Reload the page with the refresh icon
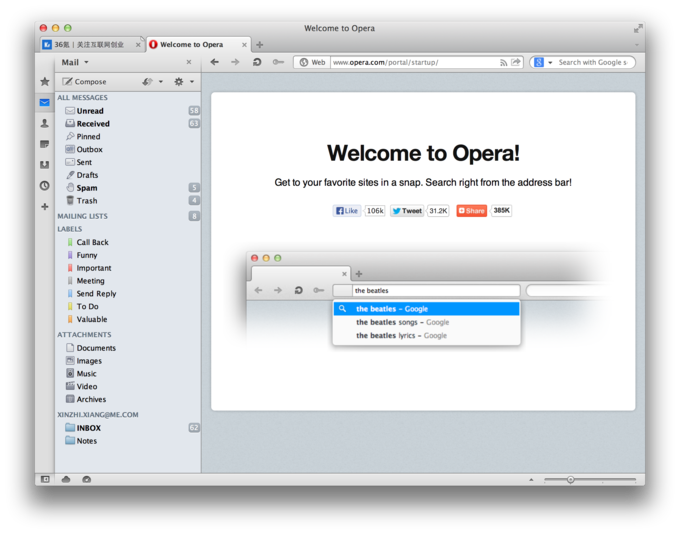 pos(257,62)
